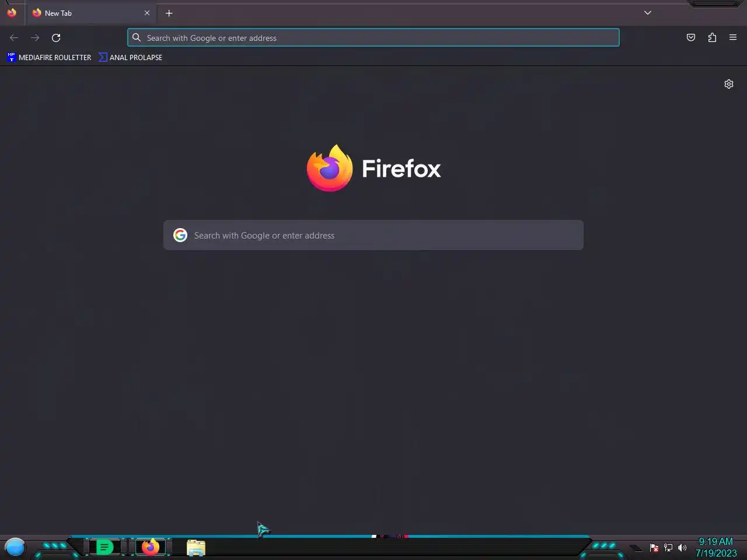Open the network tray icon
Viewport: 747px width, 560px height.
(668, 548)
